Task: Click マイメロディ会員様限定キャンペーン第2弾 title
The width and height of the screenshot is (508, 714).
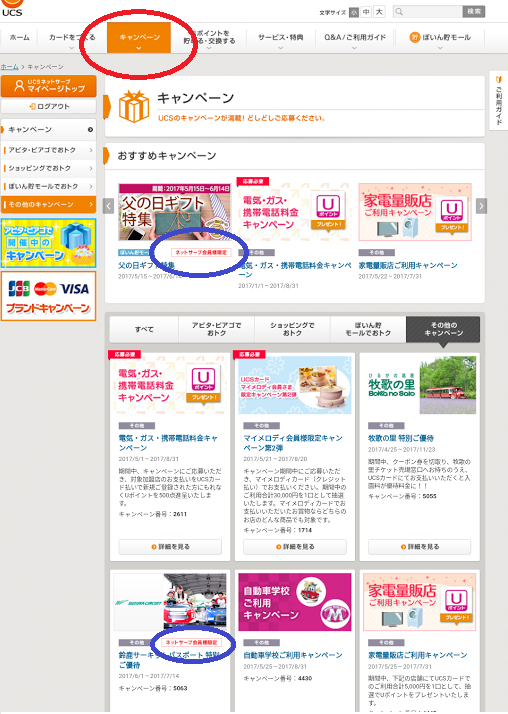Action: click(x=293, y=443)
